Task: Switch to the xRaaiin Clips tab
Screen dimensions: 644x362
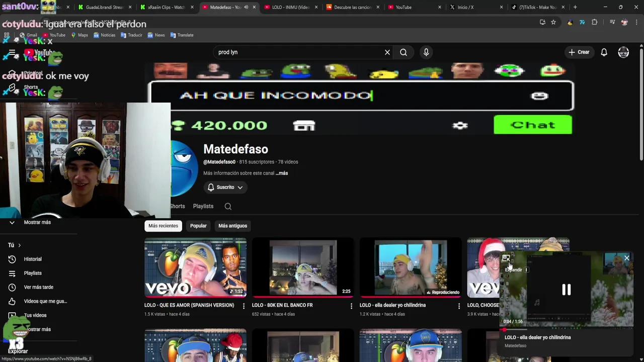Action: coord(166,7)
